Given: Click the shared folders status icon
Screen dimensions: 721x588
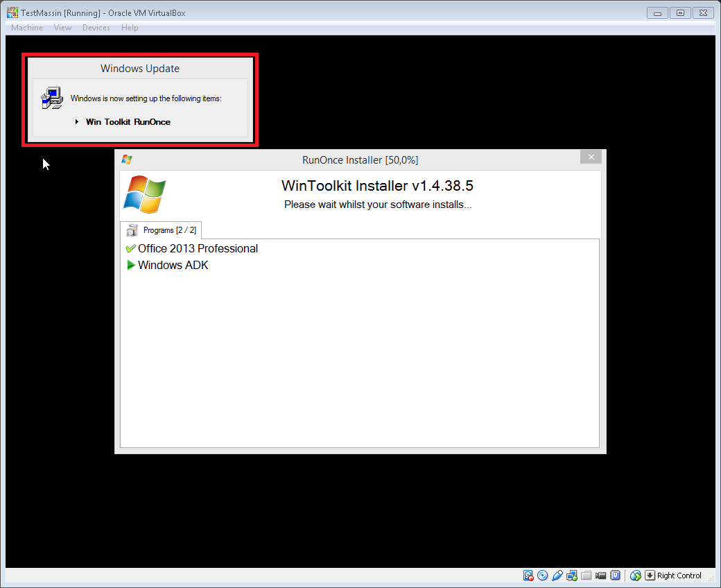Looking at the screenshot, I should pos(587,576).
